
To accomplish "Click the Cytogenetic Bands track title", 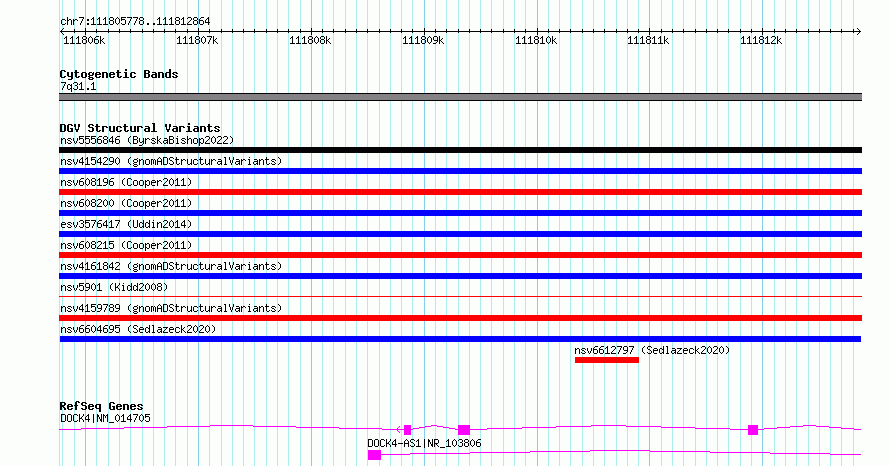I will [119, 74].
